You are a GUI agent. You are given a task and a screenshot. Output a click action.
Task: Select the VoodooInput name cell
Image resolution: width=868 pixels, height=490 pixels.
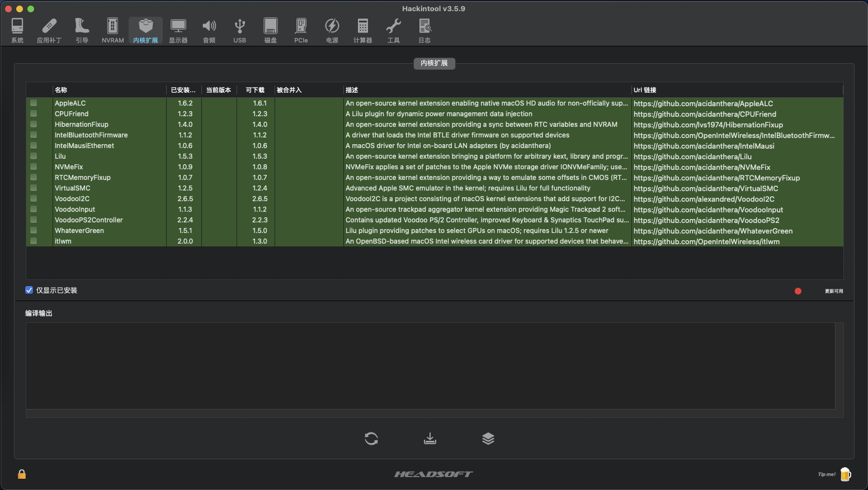pyautogui.click(x=75, y=209)
